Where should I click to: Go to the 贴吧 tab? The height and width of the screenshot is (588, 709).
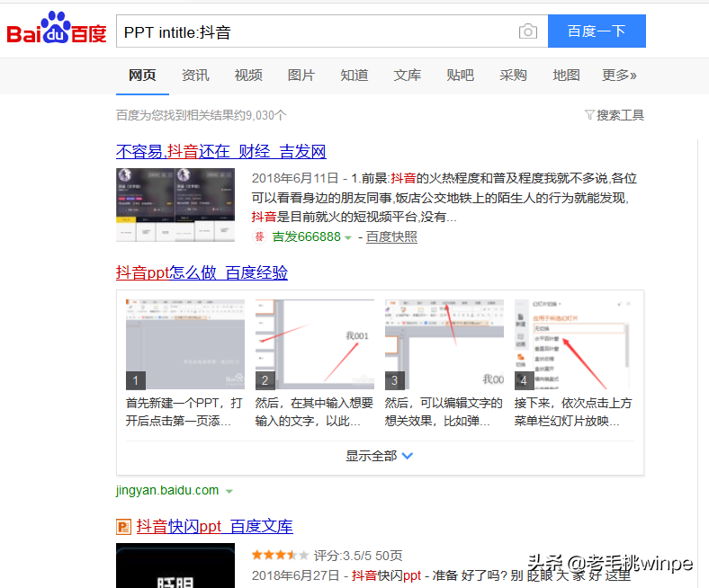461,75
